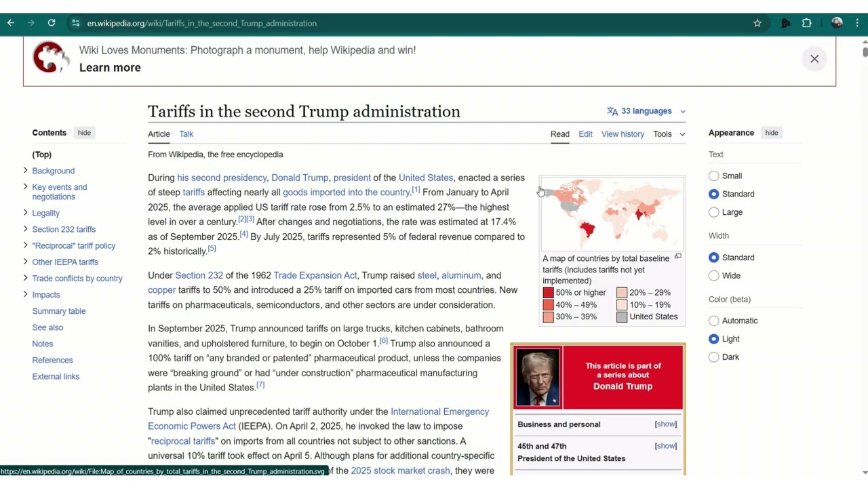868x488 pixels.
Task: Click the browser forward arrow
Action: 31,23
